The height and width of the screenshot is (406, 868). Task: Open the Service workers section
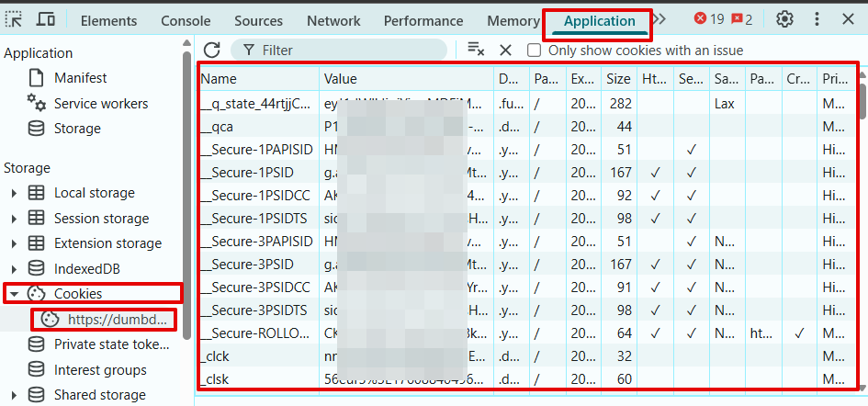100,104
